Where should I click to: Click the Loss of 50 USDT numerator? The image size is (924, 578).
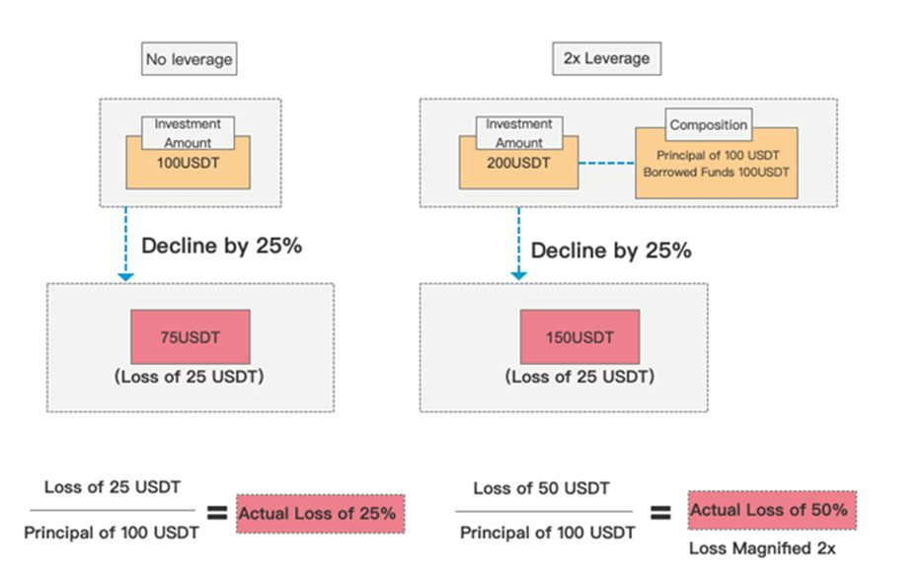tap(541, 488)
